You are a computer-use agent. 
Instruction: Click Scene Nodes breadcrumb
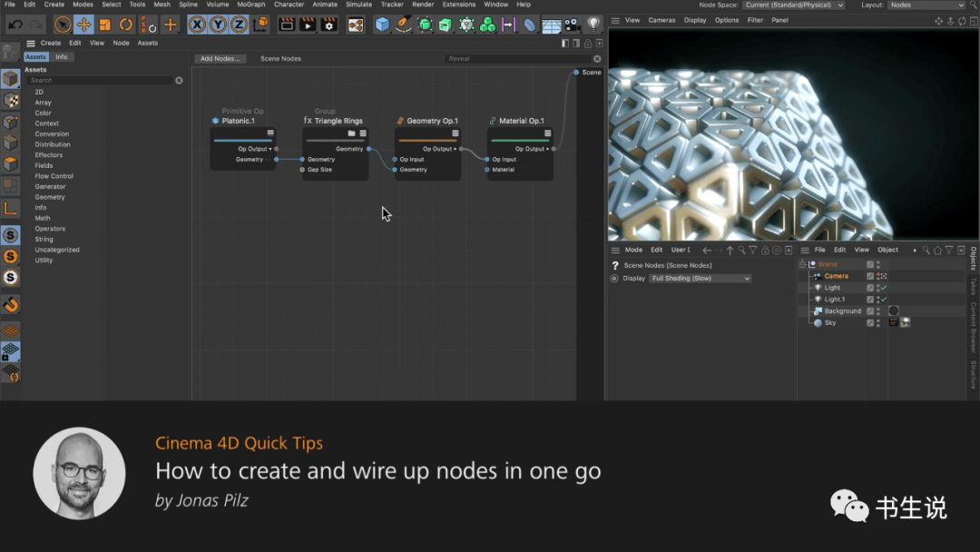[x=280, y=59]
